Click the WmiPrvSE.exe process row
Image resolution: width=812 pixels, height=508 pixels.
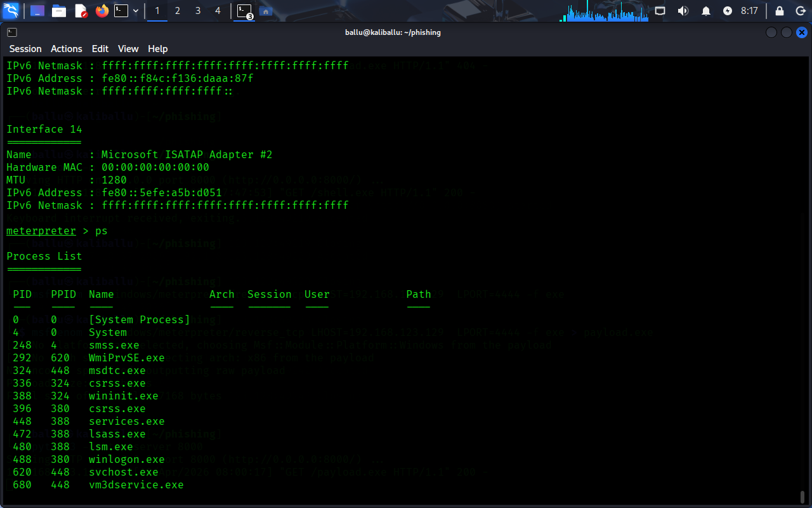(x=89, y=358)
